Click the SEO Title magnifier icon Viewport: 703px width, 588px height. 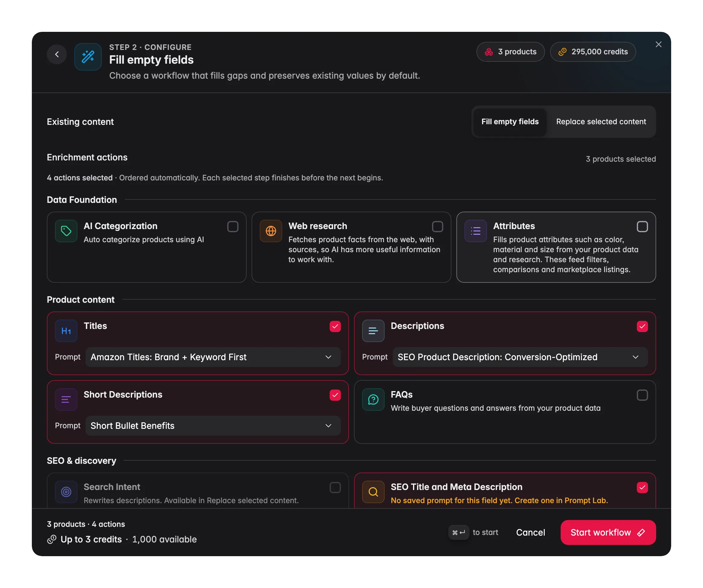point(373,492)
